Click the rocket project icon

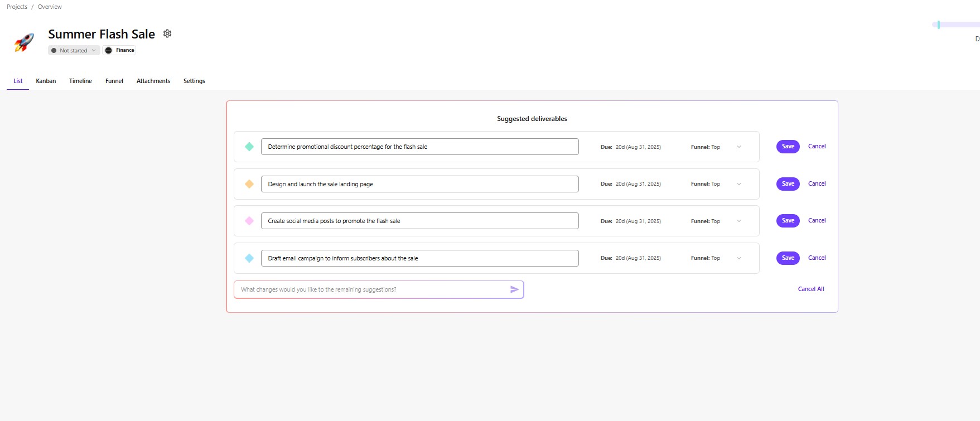24,42
